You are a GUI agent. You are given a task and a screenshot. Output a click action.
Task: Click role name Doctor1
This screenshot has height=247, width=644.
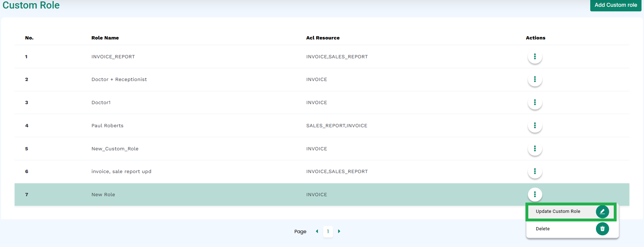coord(101,102)
